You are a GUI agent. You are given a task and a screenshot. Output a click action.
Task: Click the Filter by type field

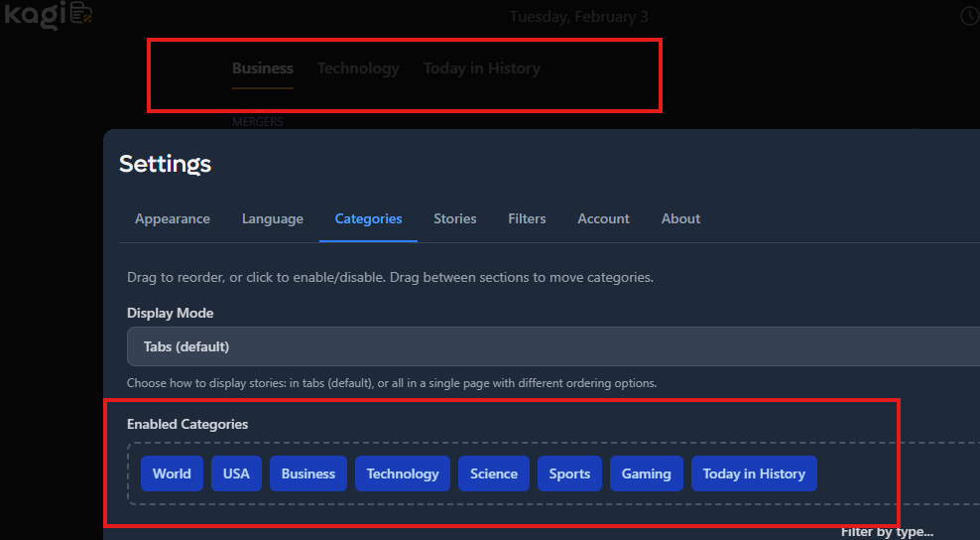pos(887,531)
